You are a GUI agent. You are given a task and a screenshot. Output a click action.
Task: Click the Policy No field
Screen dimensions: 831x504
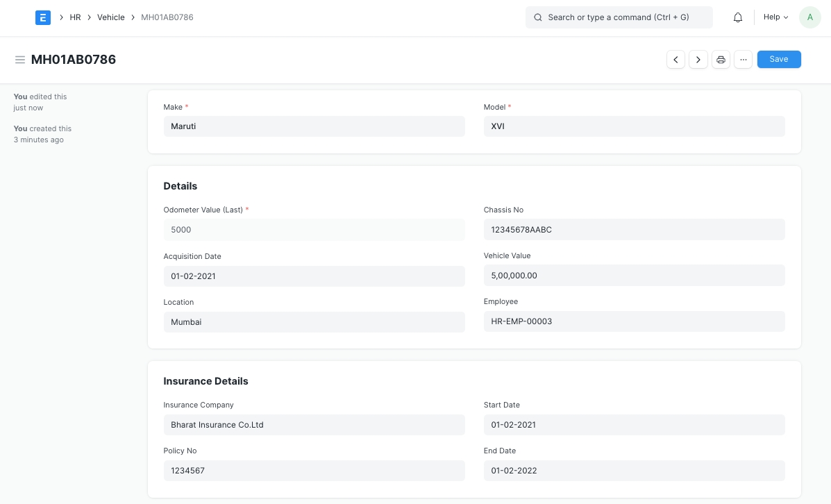(314, 471)
